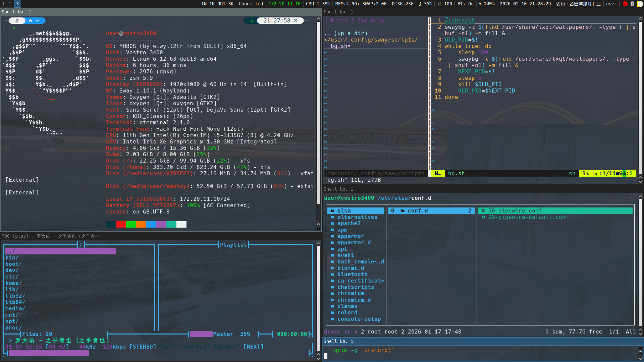Click the Linux penguin prompt icon

17,21
